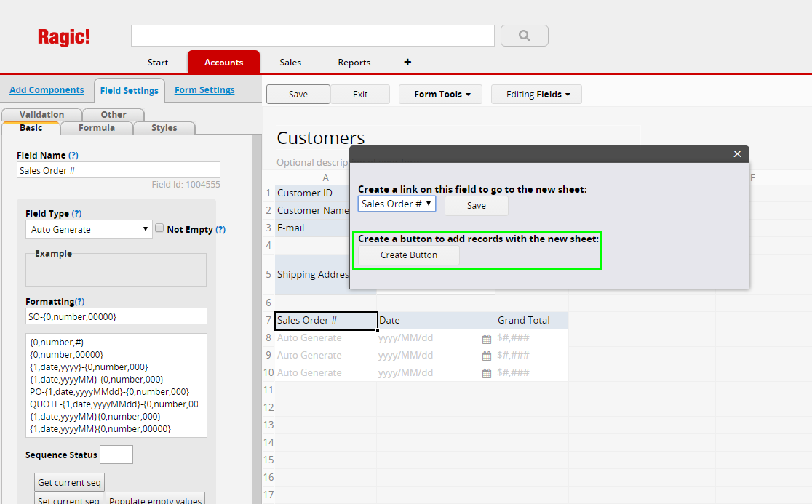812x504 pixels.
Task: Close the link creation dialog
Action: tap(737, 153)
